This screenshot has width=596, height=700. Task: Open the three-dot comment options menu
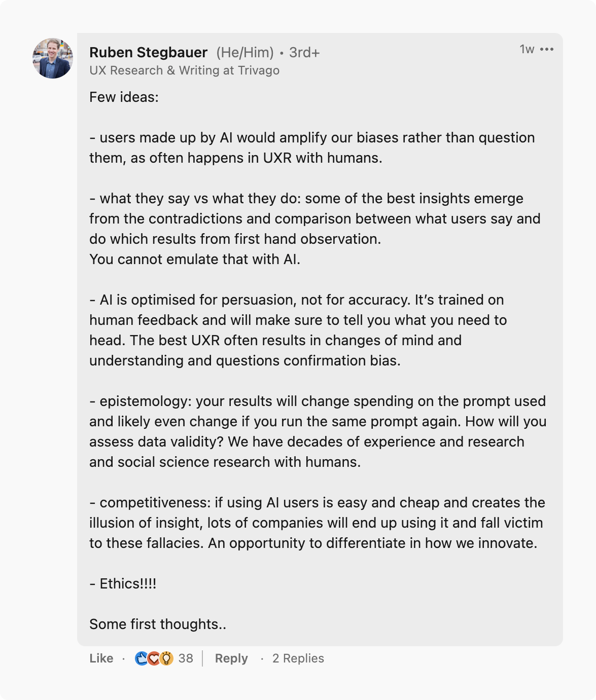[x=547, y=49]
